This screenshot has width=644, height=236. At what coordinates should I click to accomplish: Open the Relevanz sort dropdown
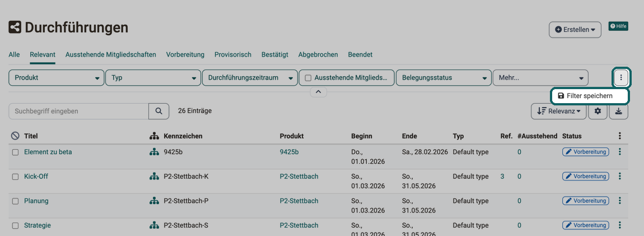(x=558, y=111)
